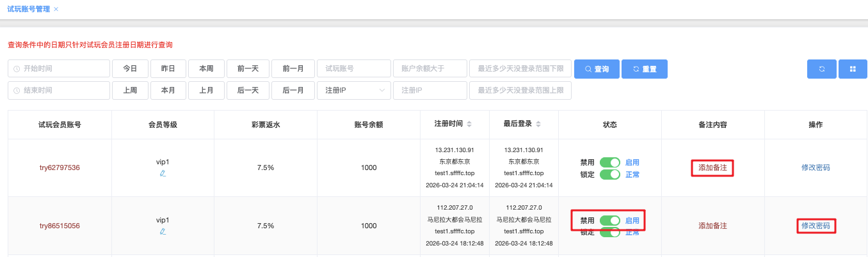The image size is (868, 257).
Task: Click 添加备注 for try62797536
Action: (x=712, y=168)
